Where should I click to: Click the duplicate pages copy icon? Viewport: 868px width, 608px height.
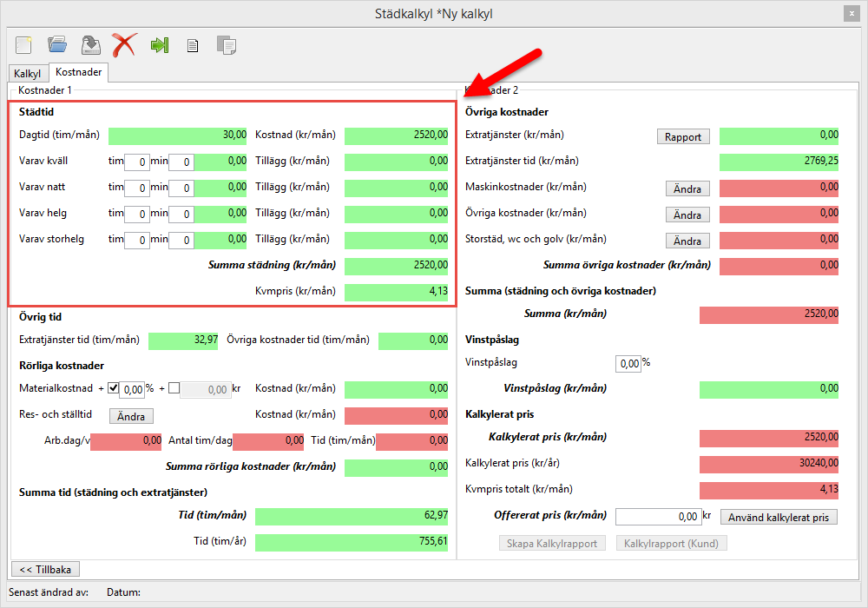click(x=227, y=45)
